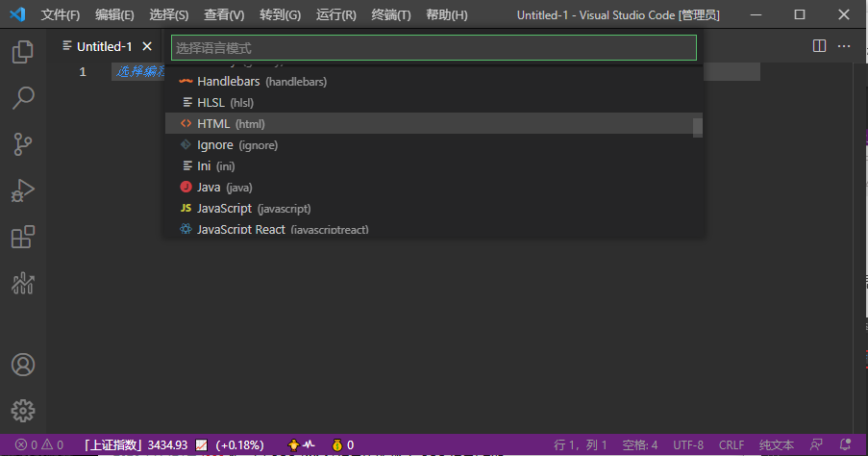The height and width of the screenshot is (456, 868).
Task: Open notifications bell in status bar
Action: pyautogui.click(x=845, y=444)
